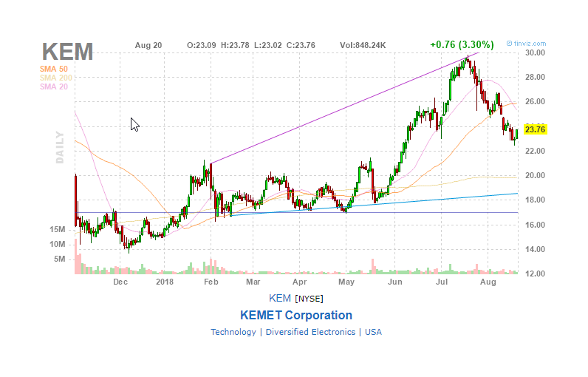This screenshot has width=588, height=377.
Task: Click the 16.00 price axis label
Action: (x=535, y=225)
